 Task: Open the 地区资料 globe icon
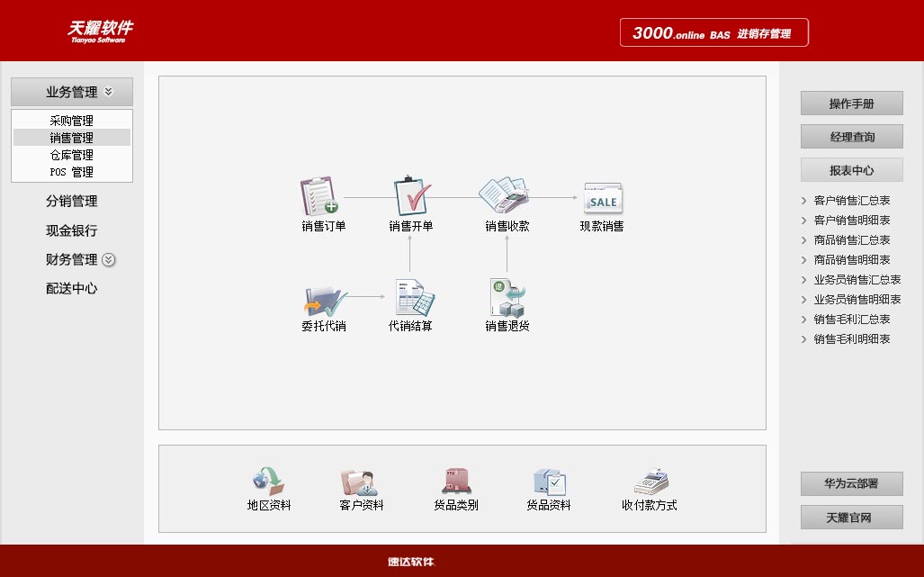[x=269, y=481]
